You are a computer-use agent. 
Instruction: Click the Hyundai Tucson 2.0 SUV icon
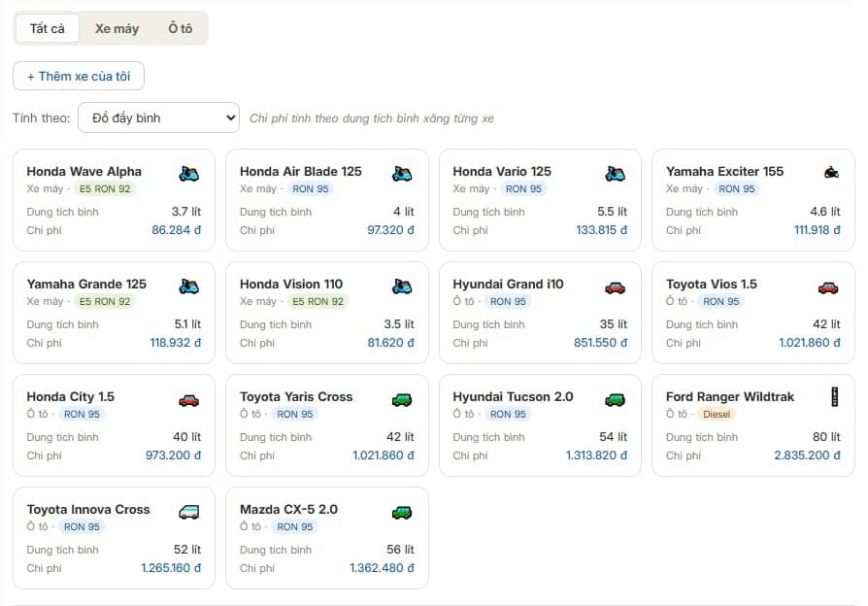click(x=615, y=400)
